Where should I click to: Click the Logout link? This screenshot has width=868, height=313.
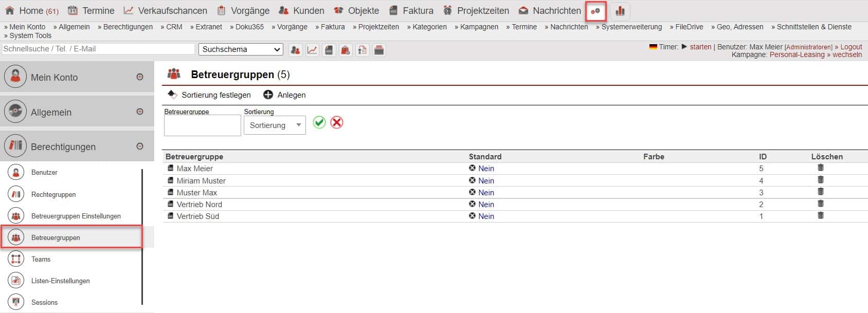tap(851, 47)
